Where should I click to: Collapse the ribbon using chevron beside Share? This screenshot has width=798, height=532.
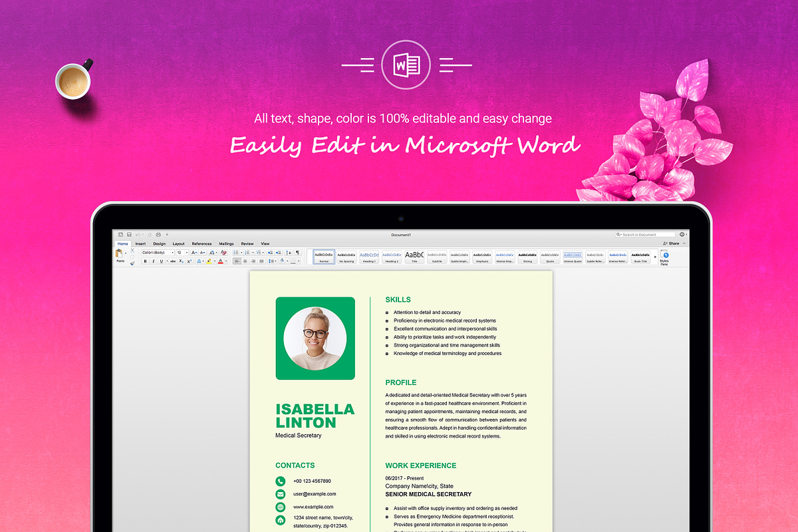click(684, 243)
